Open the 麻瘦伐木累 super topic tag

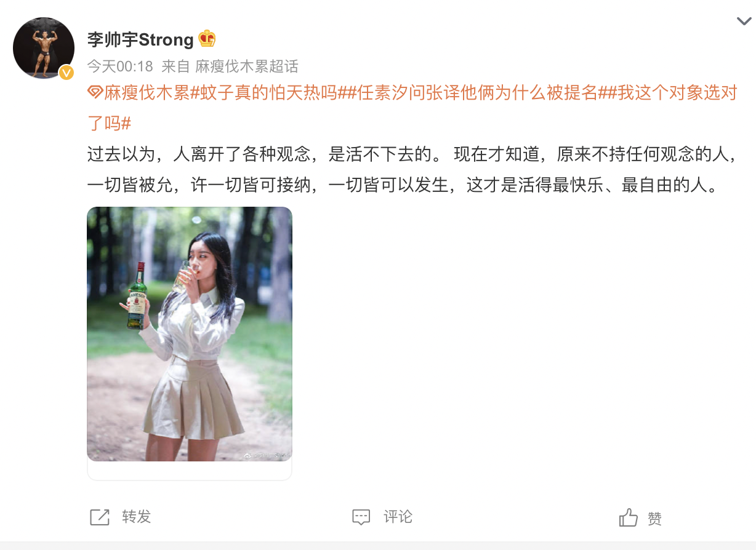point(147,94)
